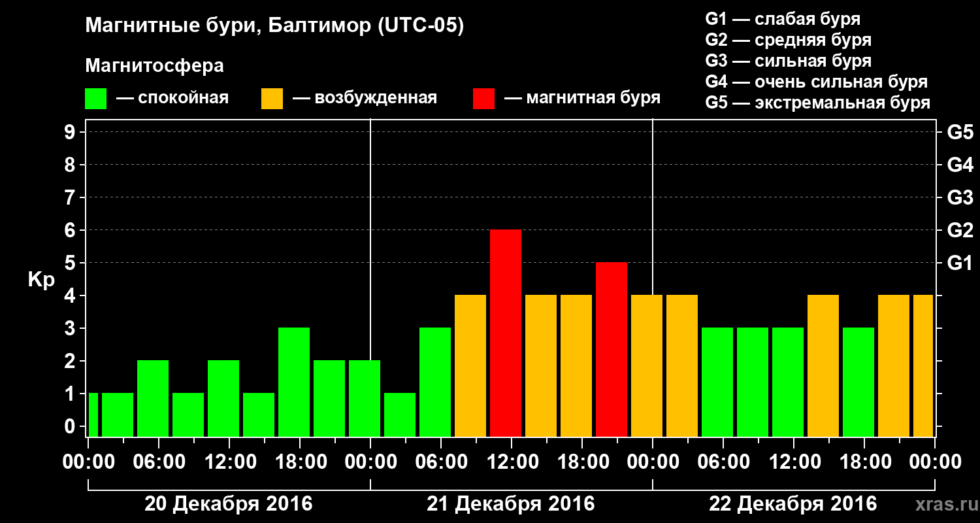Click the 'G2 — средняя буря' legend line
This screenshot has width=980, height=523.
[788, 40]
